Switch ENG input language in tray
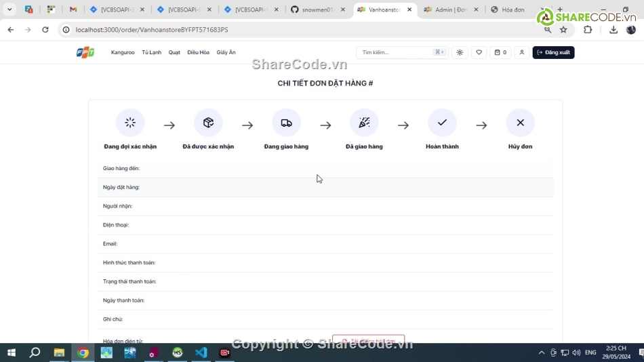The width and height of the screenshot is (644, 362). (x=590, y=353)
